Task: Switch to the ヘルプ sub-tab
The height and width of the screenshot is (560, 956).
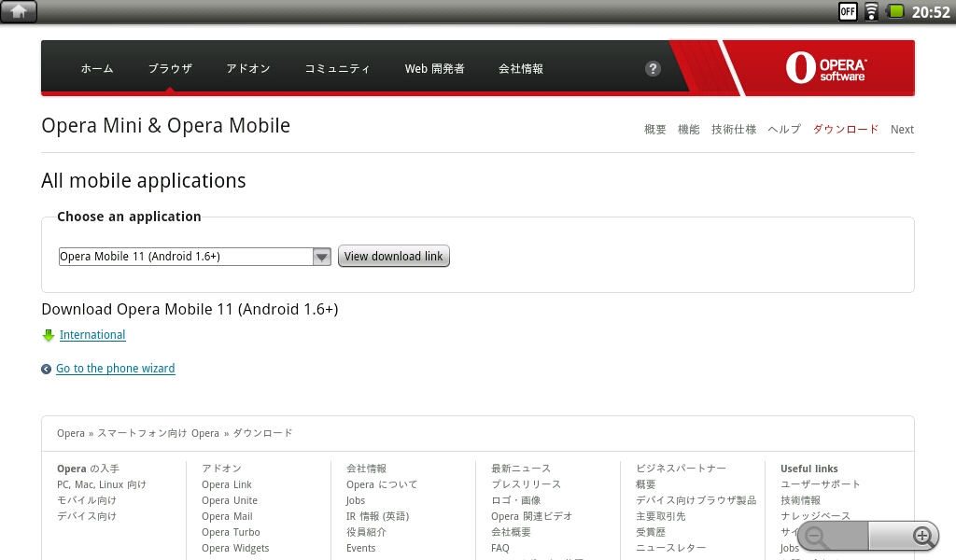Action: pyautogui.click(x=784, y=129)
